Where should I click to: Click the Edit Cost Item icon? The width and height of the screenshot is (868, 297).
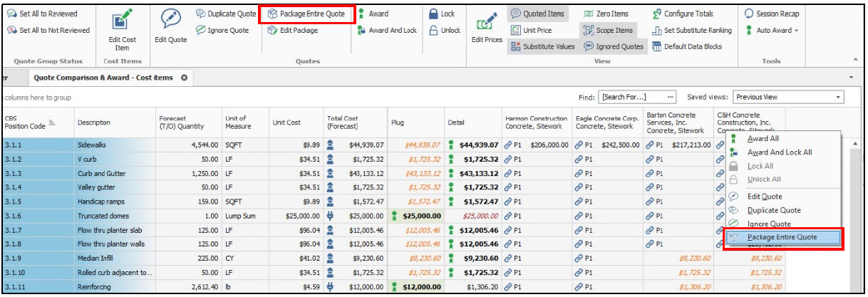(123, 20)
